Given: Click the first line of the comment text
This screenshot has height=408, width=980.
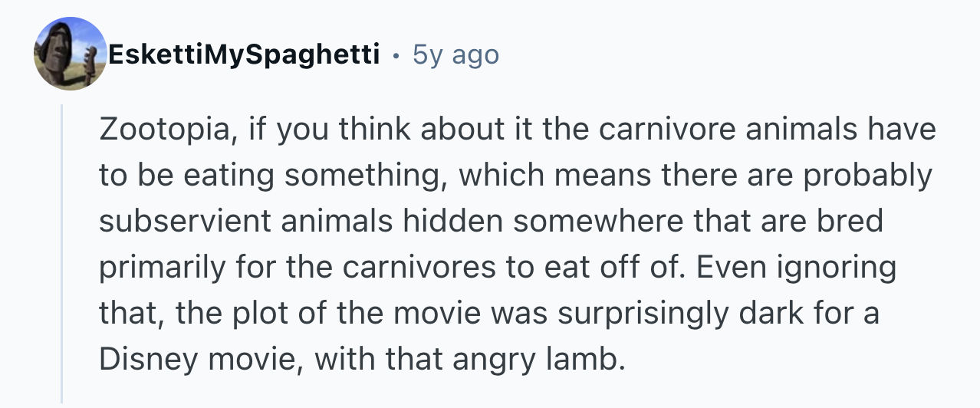Looking at the screenshot, I should pyautogui.click(x=518, y=130).
